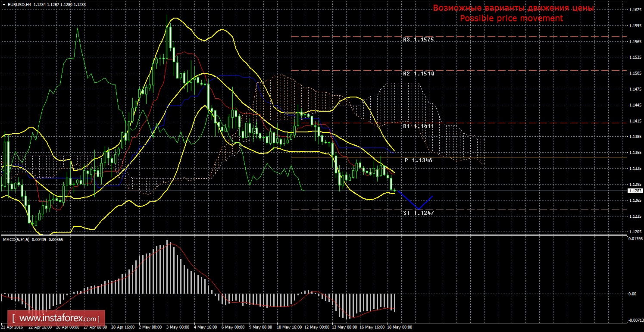The height and width of the screenshot is (332, 644).
Task: Click the 1.1625 price axis label
Action: (x=635, y=10)
